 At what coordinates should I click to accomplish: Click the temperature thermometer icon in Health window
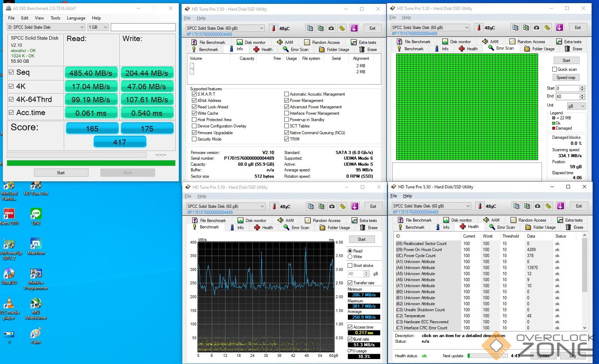(x=480, y=206)
